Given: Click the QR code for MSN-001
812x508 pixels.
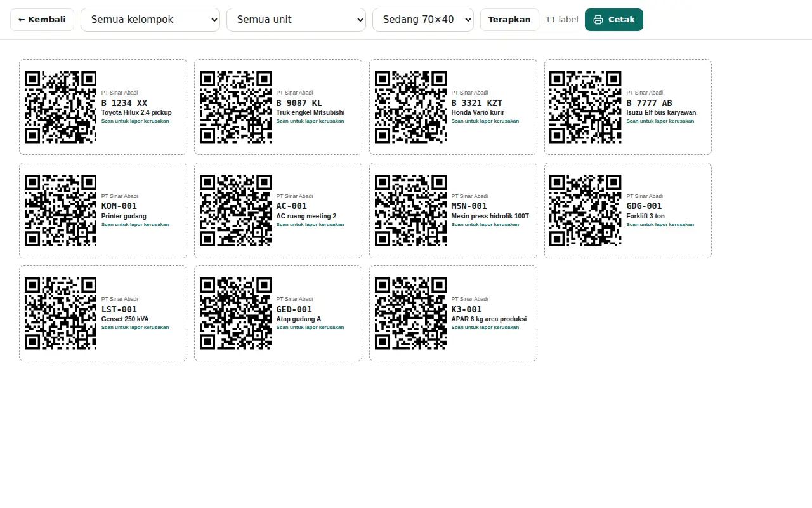Looking at the screenshot, I should 410,210.
